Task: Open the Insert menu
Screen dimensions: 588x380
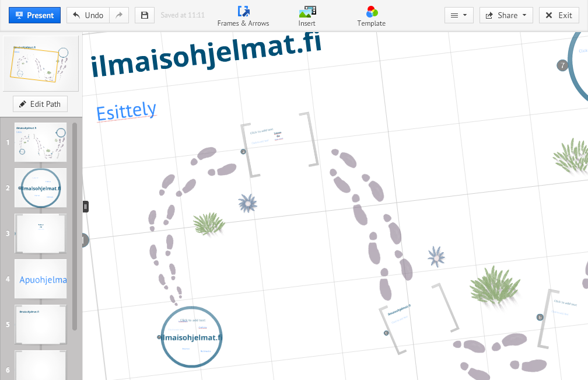Action: click(307, 16)
